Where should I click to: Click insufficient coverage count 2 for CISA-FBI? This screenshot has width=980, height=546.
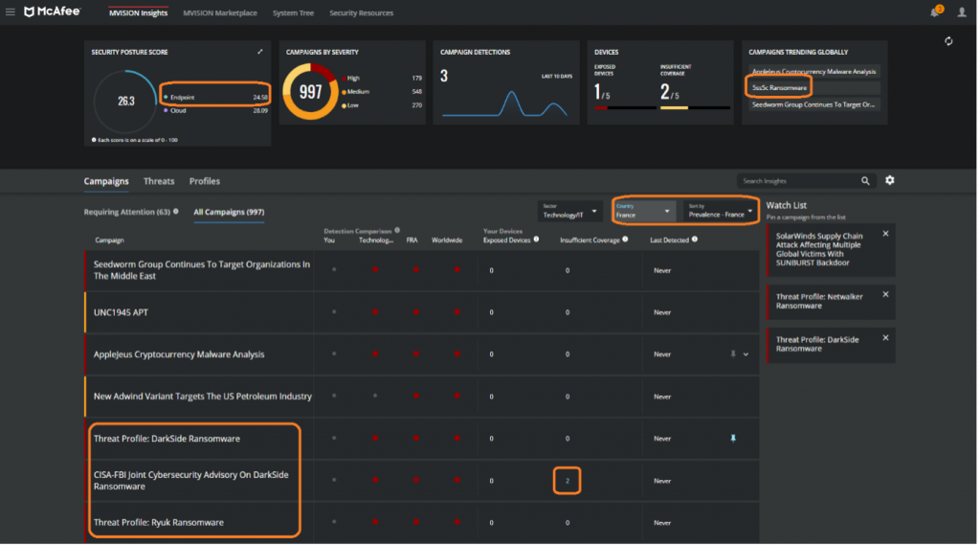(568, 481)
